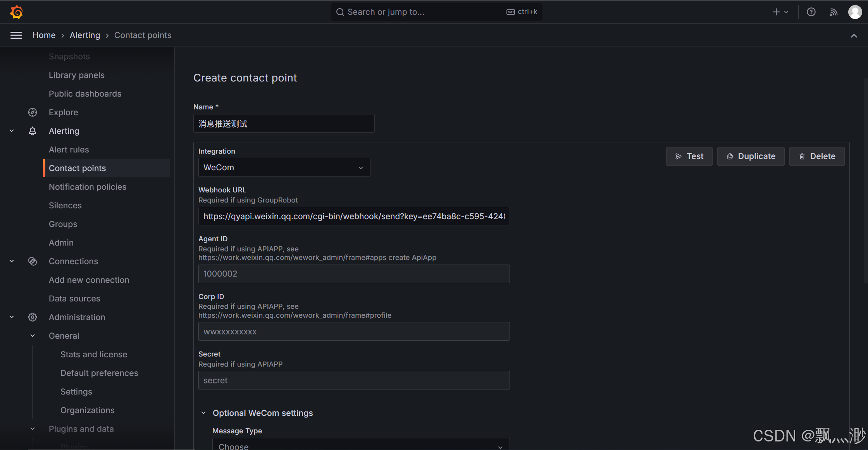Image resolution: width=868 pixels, height=450 pixels.
Task: Open Alert rules in sidebar
Action: pos(69,150)
